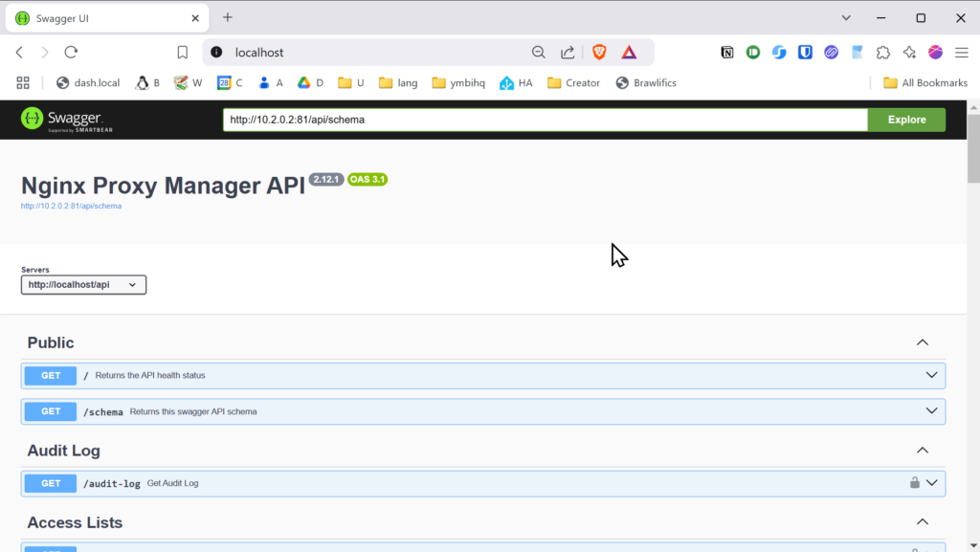The image size is (980, 552).
Task: Open the zoom control in address bar
Action: [x=538, y=53]
